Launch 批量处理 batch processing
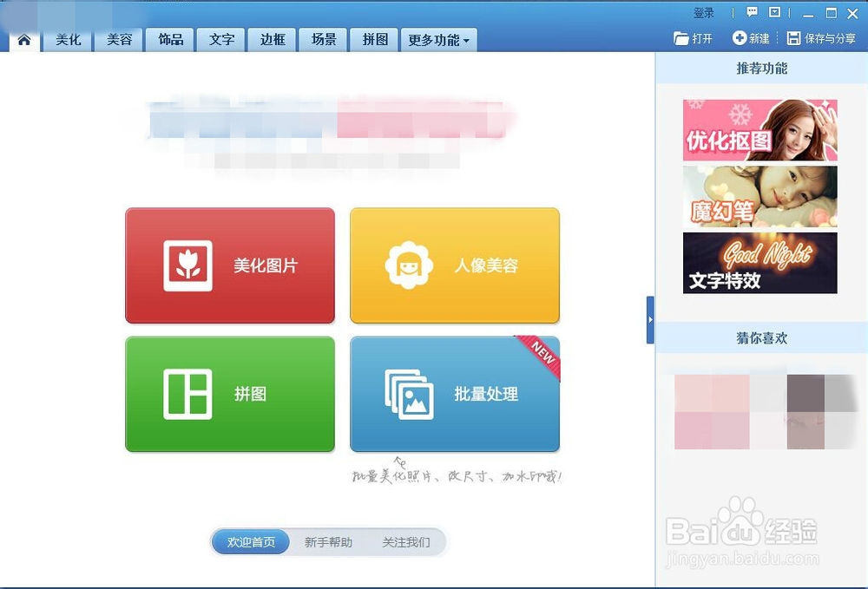868x589 pixels. [x=454, y=395]
